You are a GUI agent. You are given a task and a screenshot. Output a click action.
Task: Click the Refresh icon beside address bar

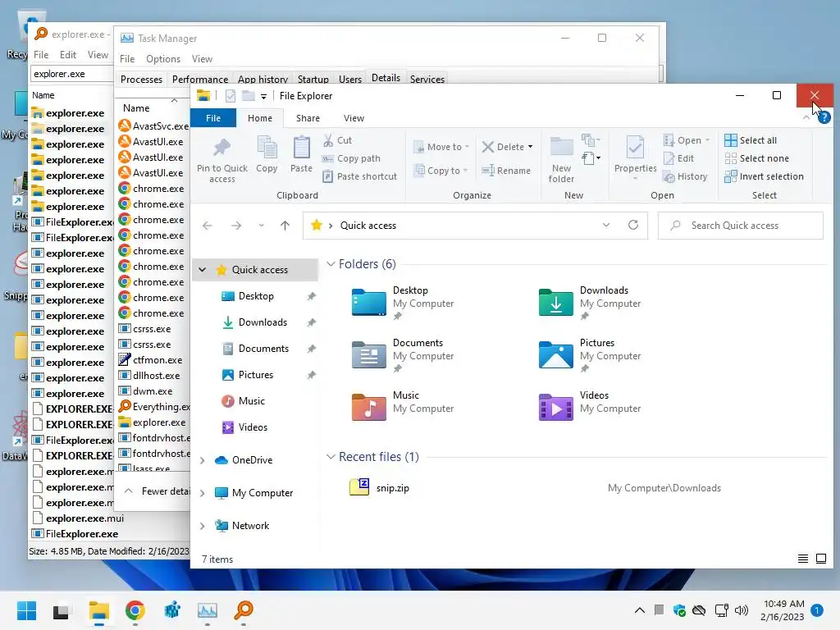pyautogui.click(x=633, y=225)
